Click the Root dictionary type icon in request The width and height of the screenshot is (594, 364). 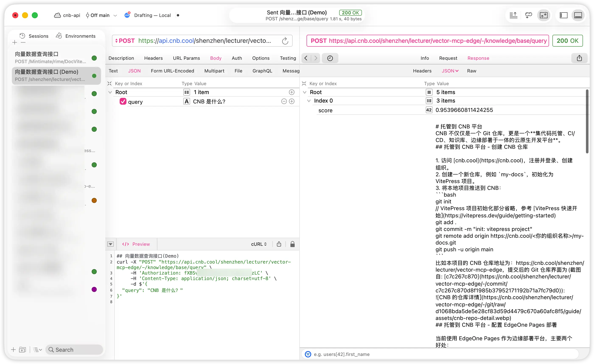pos(186,92)
